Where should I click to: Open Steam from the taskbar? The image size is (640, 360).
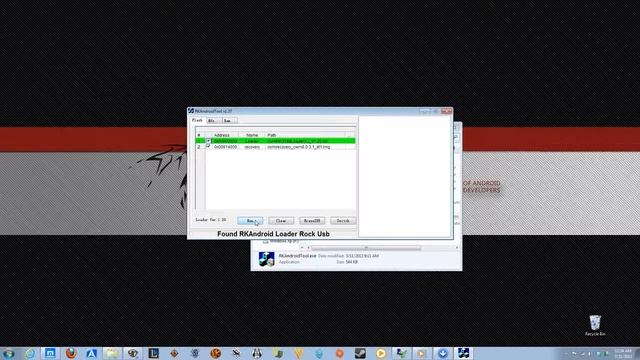(x=360, y=353)
